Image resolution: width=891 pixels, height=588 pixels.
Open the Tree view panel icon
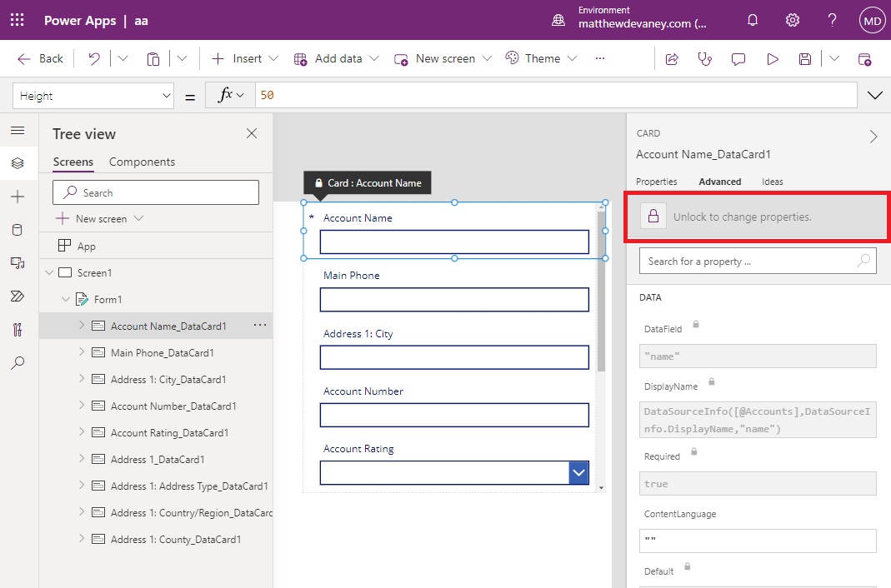click(x=17, y=163)
